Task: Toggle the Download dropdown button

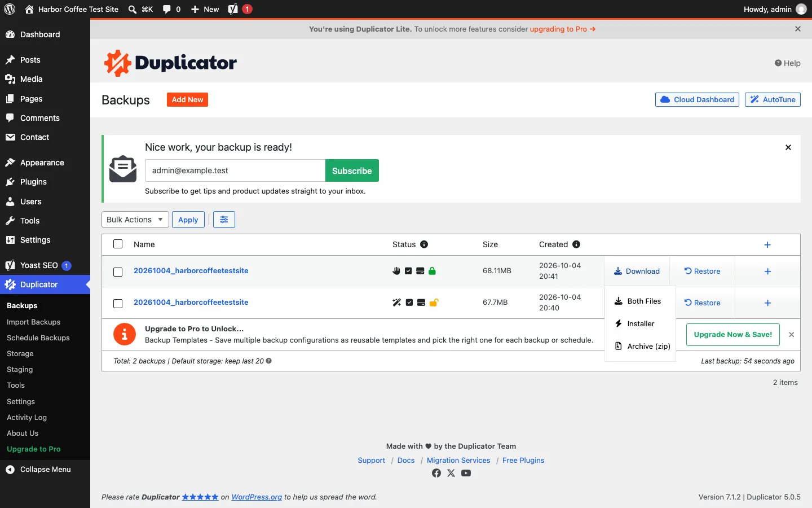Action: (x=637, y=271)
